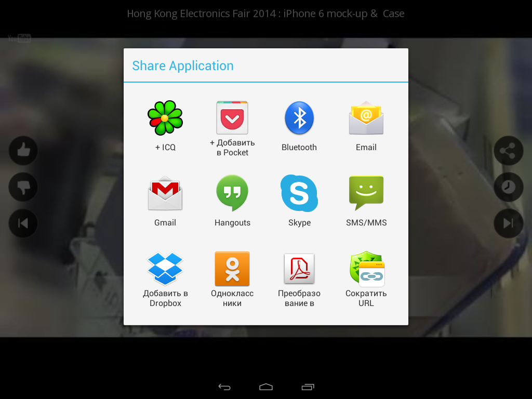Click the 'Email' label text
This screenshot has width=532, height=399.
[x=366, y=147]
